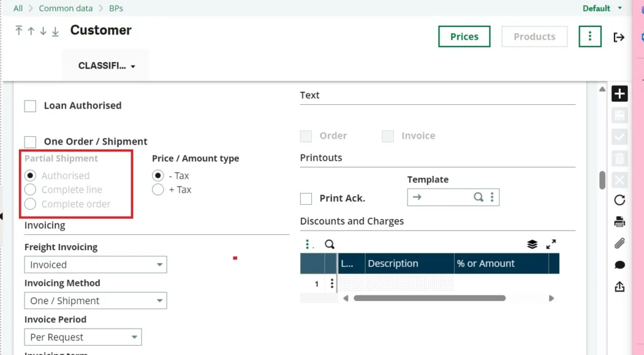Click the BPs breadcrumb link
Image resolution: width=644 pixels, height=355 pixels.
(x=116, y=8)
